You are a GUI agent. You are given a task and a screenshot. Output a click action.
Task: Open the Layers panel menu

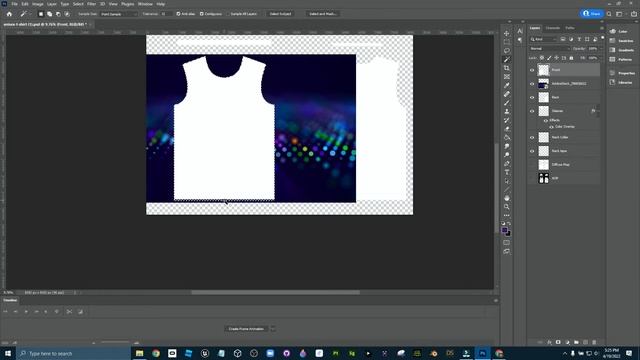[602, 28]
